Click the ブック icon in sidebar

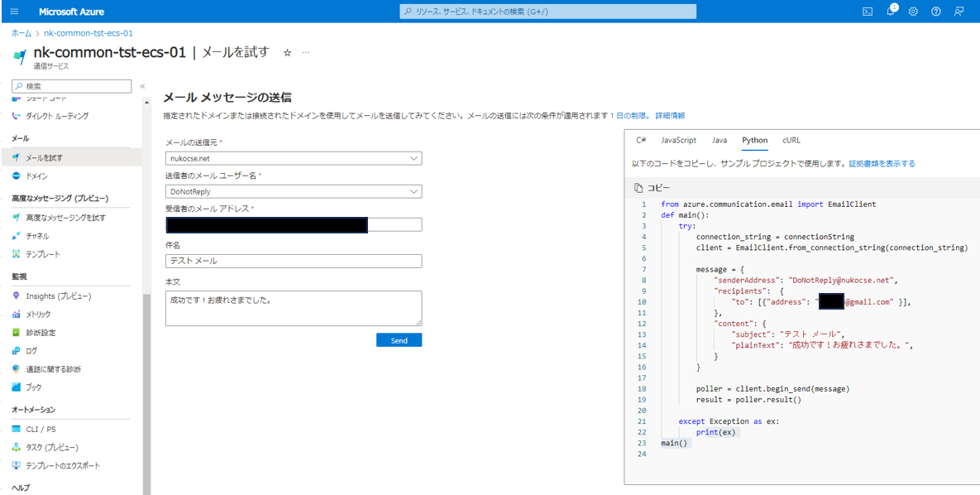[x=17, y=387]
